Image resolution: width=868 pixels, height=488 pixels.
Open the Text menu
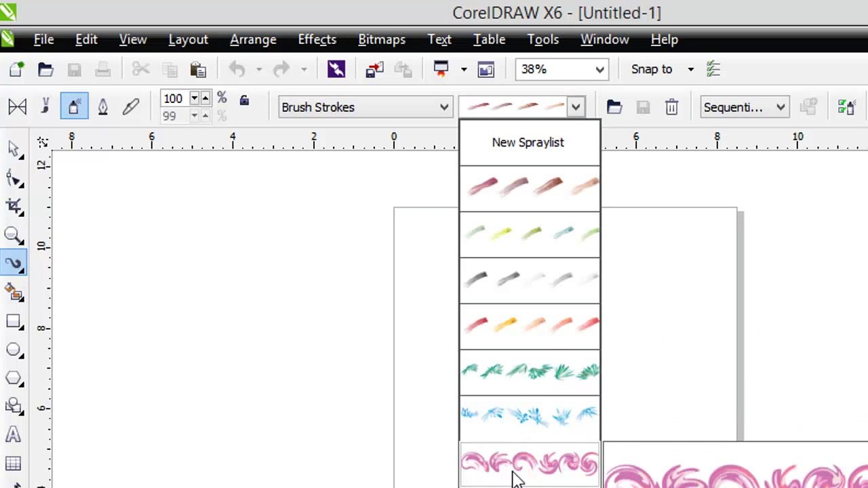[439, 39]
